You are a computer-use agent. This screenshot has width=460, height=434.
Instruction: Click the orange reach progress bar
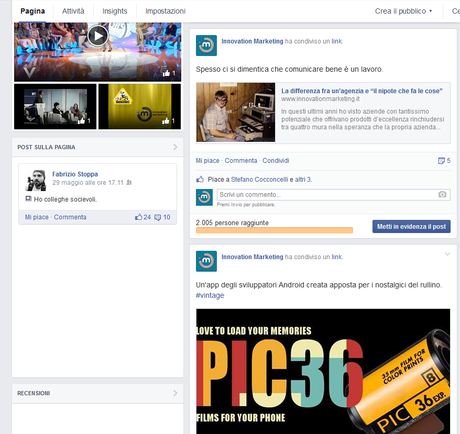coord(274,230)
